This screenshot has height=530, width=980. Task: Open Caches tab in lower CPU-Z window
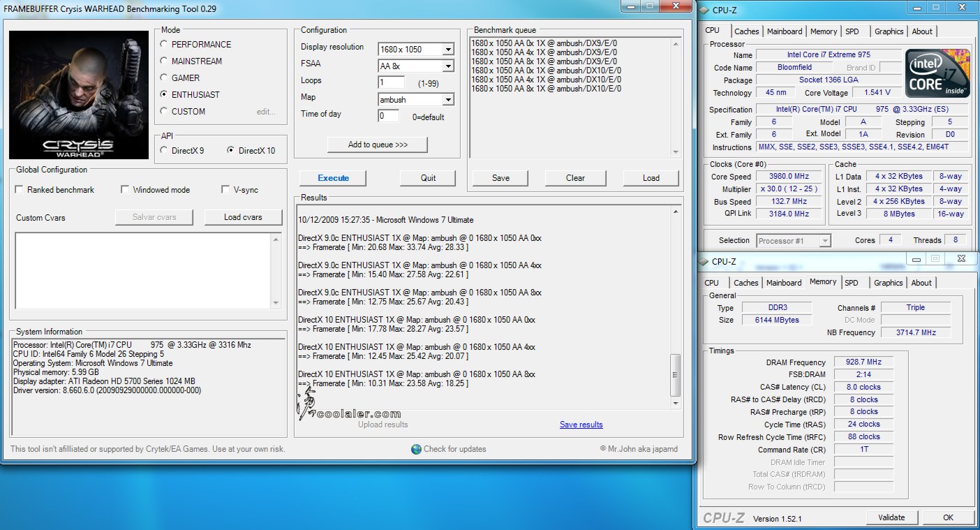(745, 283)
